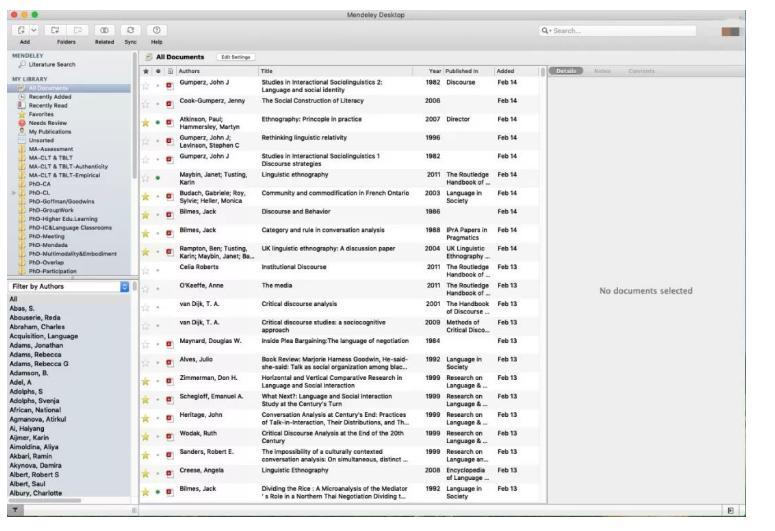Favorite the Maynard, Douglas W. entry

point(145,344)
